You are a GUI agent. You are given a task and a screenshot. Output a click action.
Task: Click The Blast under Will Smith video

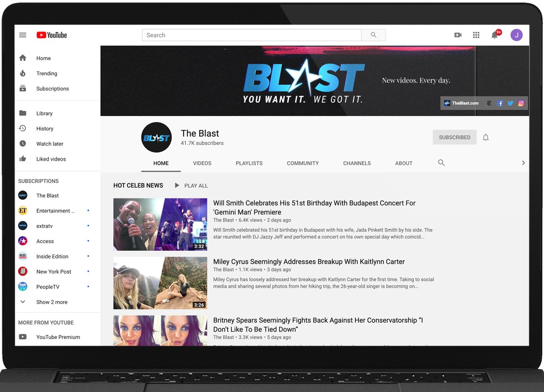(224, 220)
